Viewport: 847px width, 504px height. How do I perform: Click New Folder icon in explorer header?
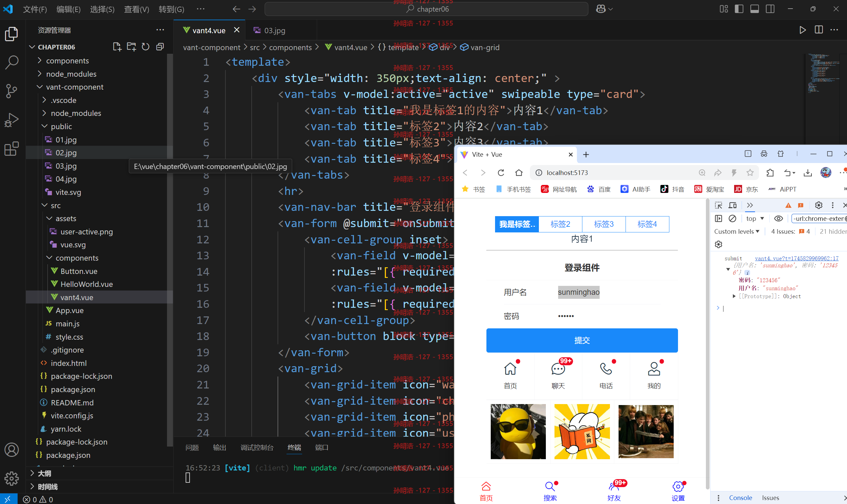tap(131, 47)
